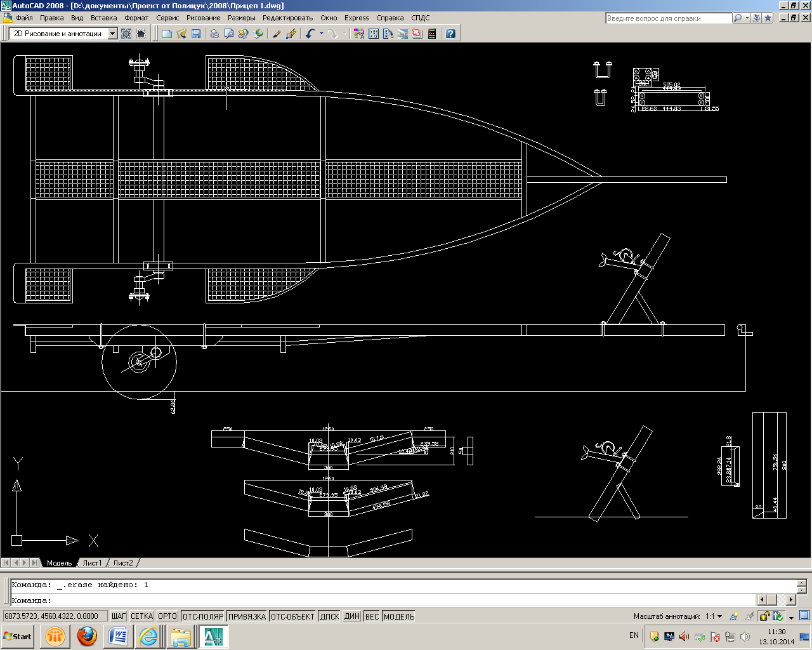Image resolution: width=812 pixels, height=650 pixels.
Task: Switch to the Лист1 layout tab
Action: tap(92, 563)
